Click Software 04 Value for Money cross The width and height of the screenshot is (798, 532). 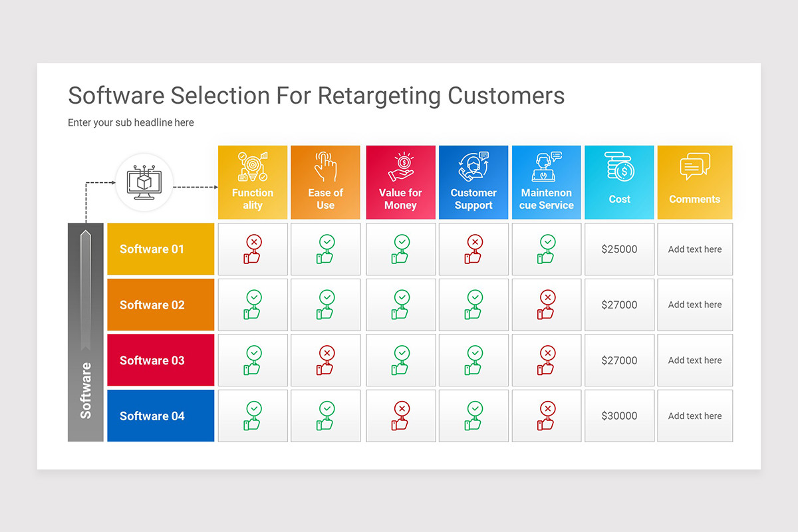[x=401, y=416]
